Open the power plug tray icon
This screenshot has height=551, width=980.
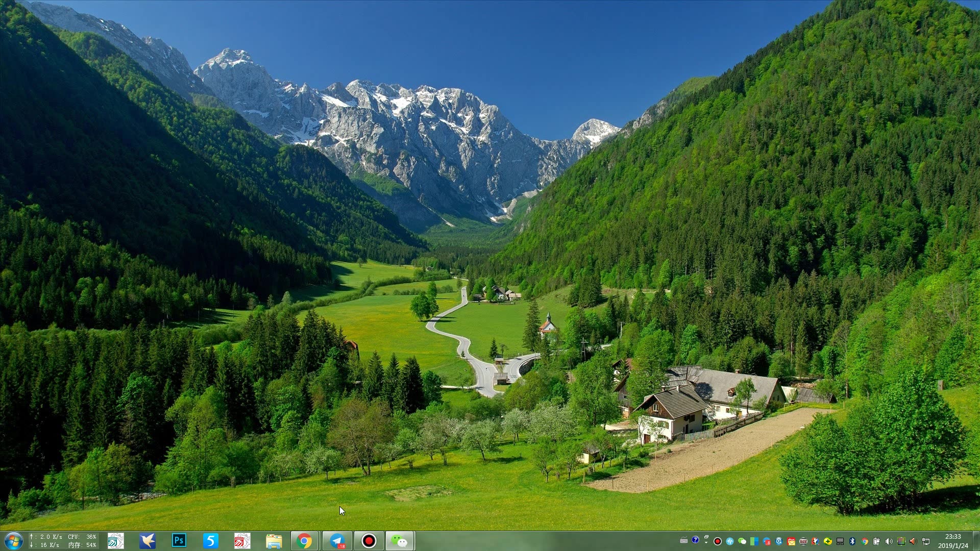[x=876, y=541]
